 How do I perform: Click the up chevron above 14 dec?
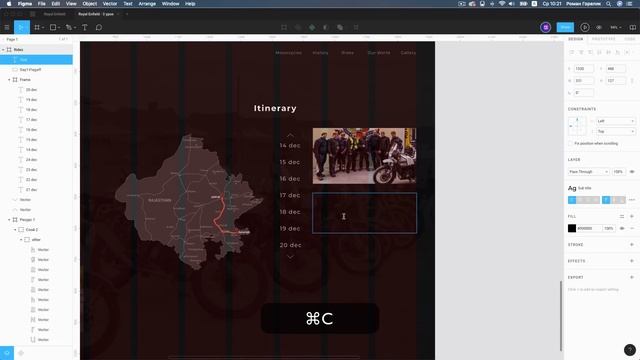(290, 135)
